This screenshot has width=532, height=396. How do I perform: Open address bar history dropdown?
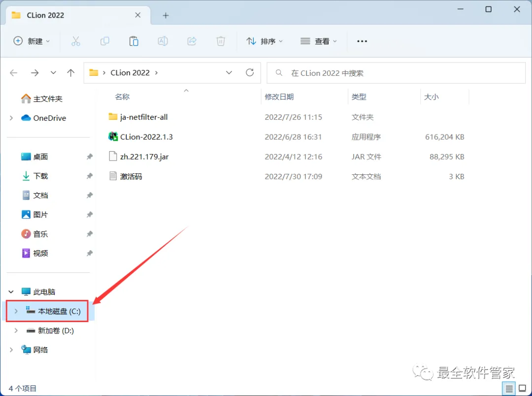tap(229, 72)
